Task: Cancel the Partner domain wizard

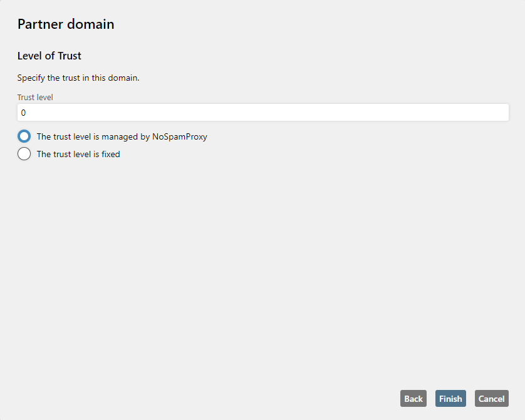Action: pos(492,399)
